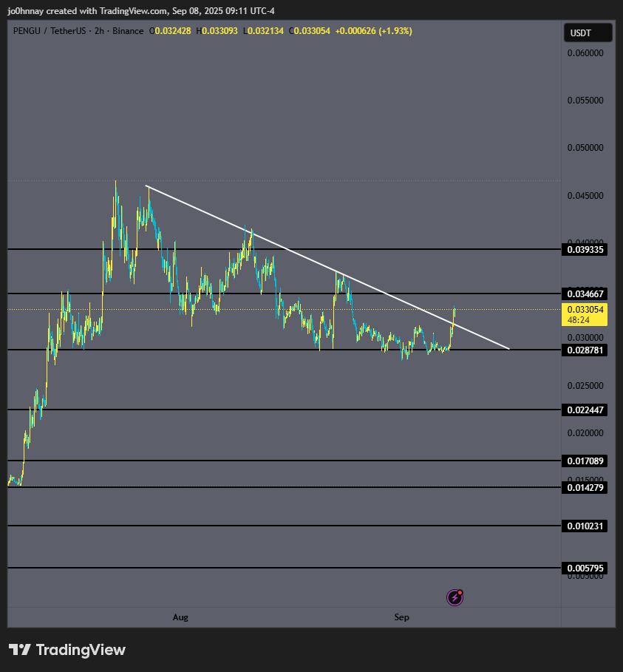
Task: Click the 0.025000 price scale tick
Action: pos(585,385)
